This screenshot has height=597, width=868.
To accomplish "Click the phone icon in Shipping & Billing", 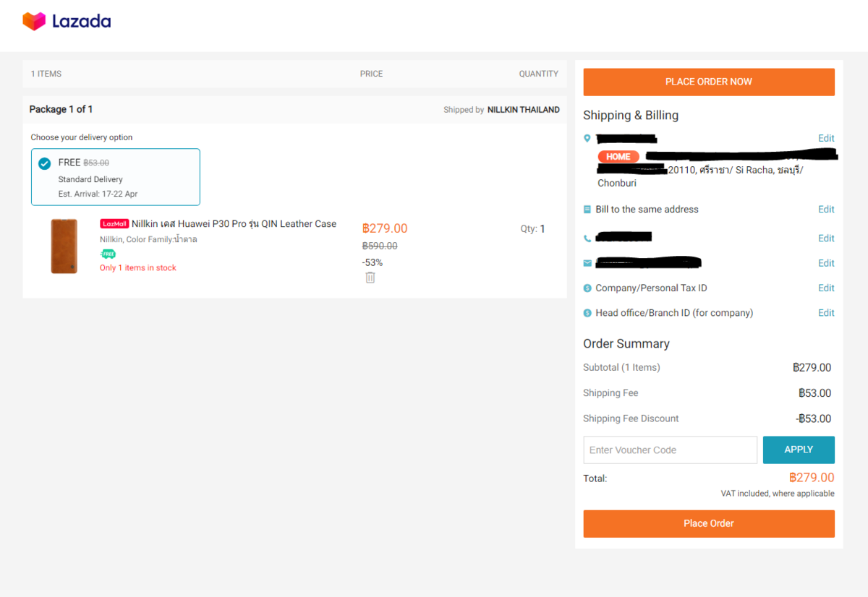I will [587, 239].
